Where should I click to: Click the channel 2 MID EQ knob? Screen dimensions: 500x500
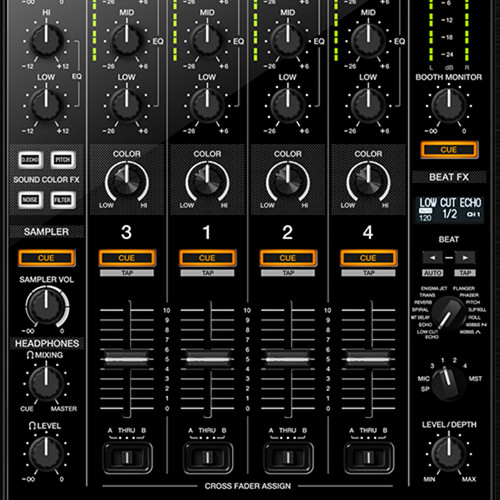(x=288, y=40)
